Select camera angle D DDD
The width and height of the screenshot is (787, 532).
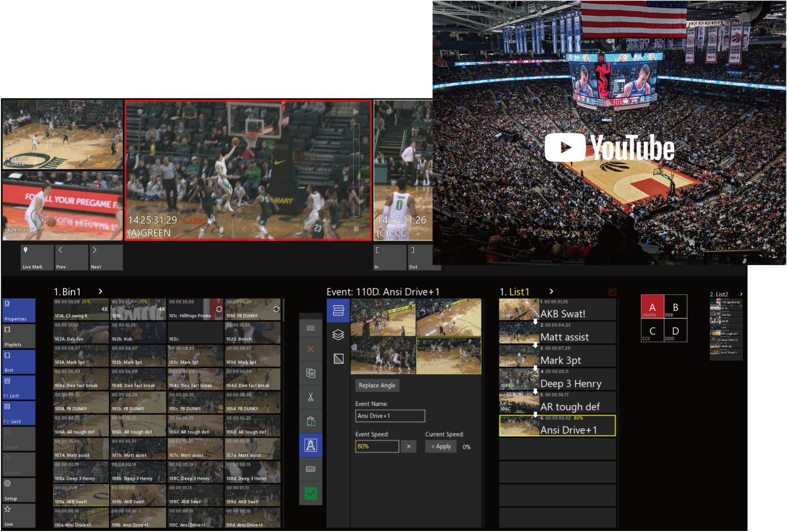[x=676, y=331]
